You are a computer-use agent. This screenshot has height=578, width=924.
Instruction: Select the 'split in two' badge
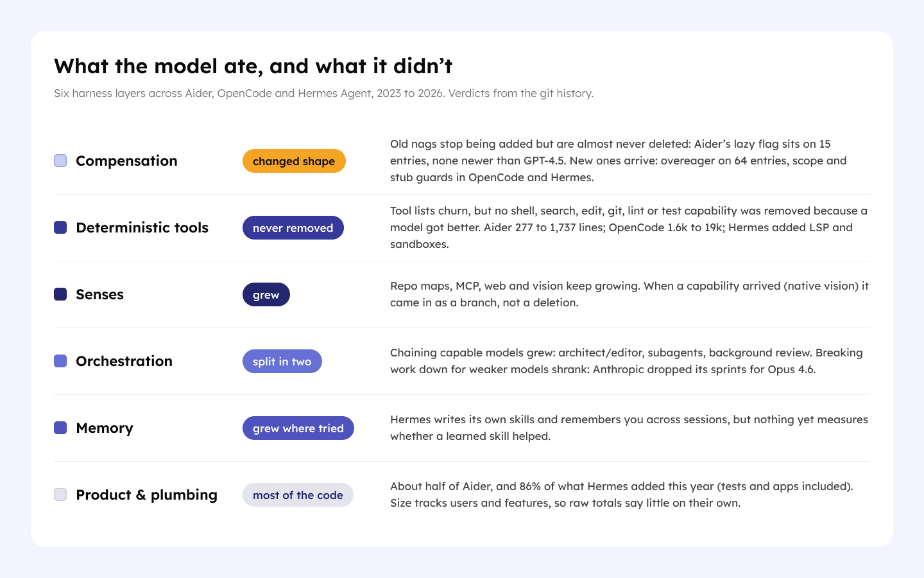coord(282,362)
